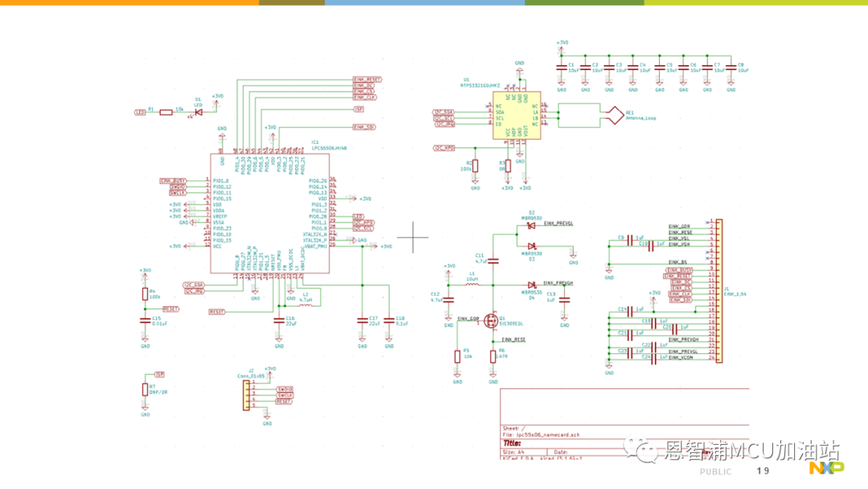Viewport: 868px width, 489px height.
Task: Select capacitor C11 4.7uF symbol
Action: click(493, 261)
